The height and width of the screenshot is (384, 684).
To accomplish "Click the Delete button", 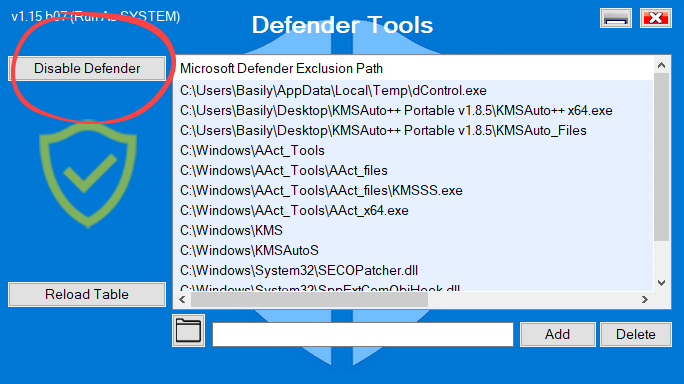I will [636, 335].
